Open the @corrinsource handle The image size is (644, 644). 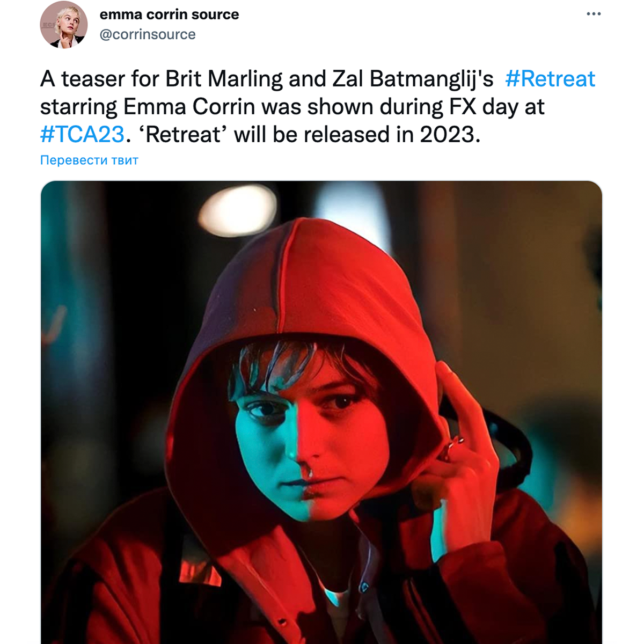148,34
